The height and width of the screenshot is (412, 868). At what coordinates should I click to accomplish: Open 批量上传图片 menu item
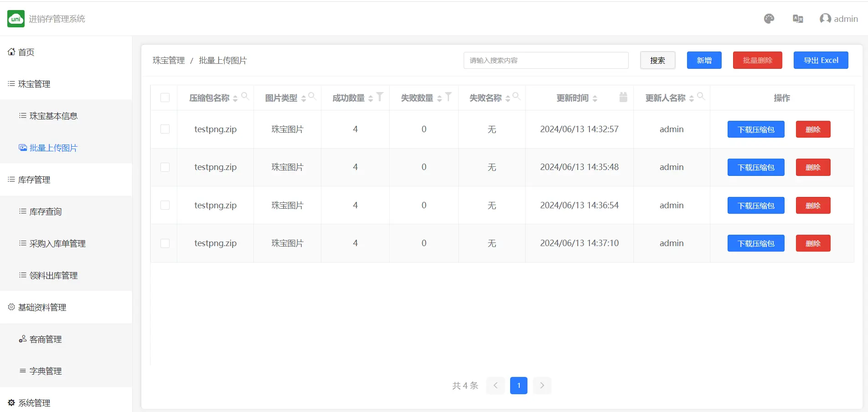(x=66, y=148)
